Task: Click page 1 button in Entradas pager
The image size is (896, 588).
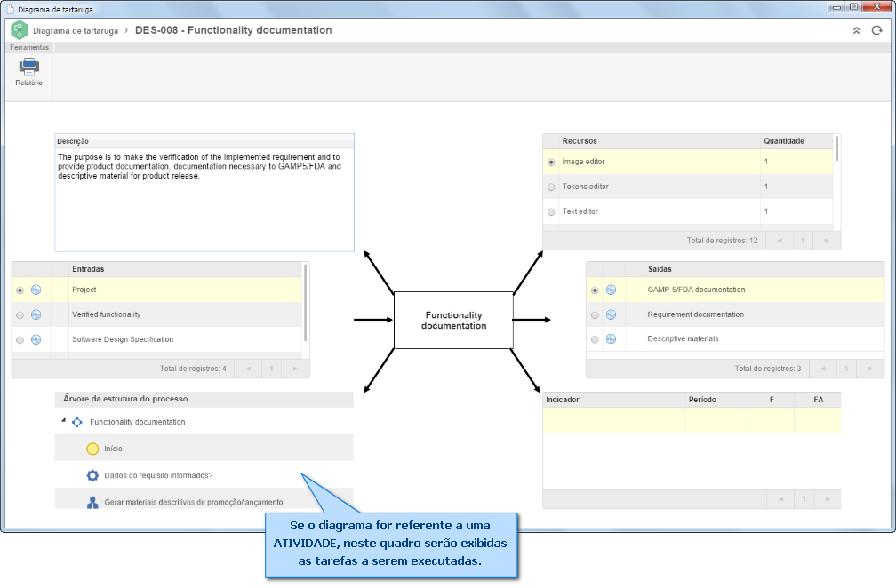Action: coord(271,369)
